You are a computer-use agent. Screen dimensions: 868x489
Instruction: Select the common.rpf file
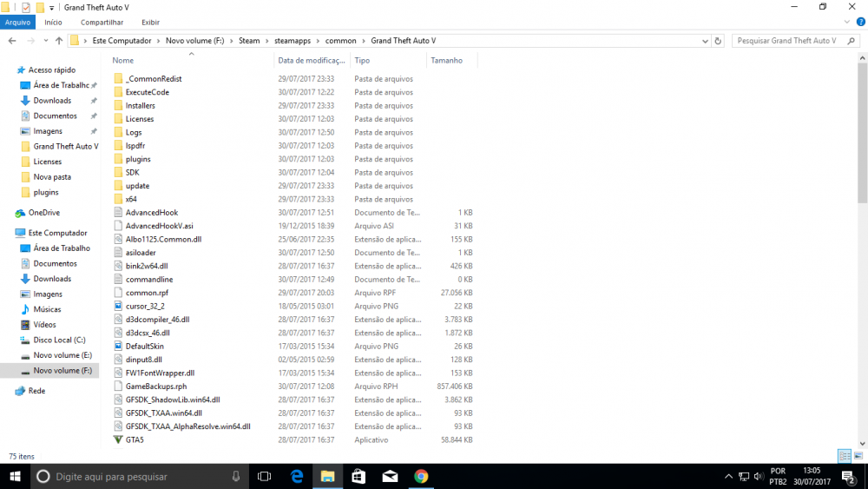[x=147, y=293]
